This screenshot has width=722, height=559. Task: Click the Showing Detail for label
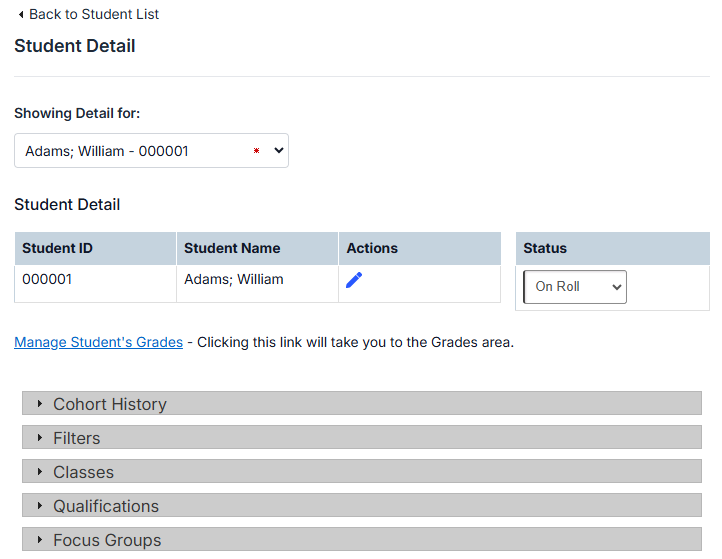click(77, 113)
